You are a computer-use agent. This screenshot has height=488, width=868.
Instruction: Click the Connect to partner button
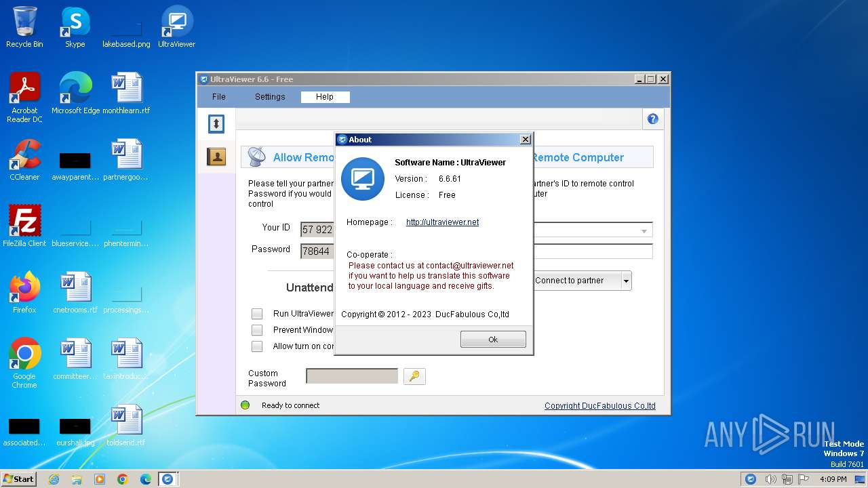576,281
